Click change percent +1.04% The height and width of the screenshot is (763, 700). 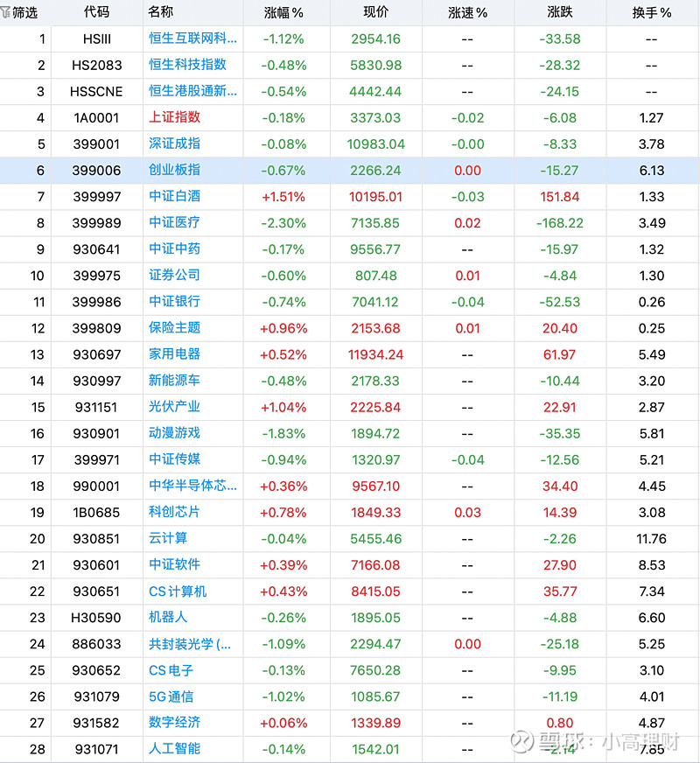pos(283,407)
